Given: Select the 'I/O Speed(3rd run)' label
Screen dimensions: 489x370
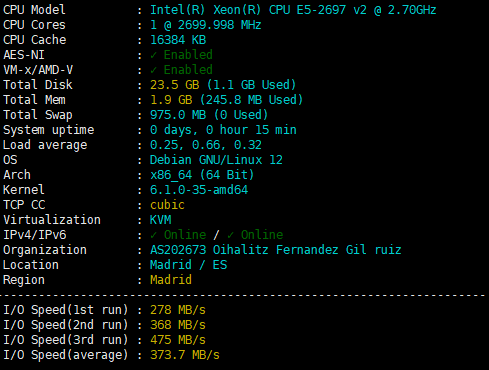Looking at the screenshot, I should pos(66,340).
